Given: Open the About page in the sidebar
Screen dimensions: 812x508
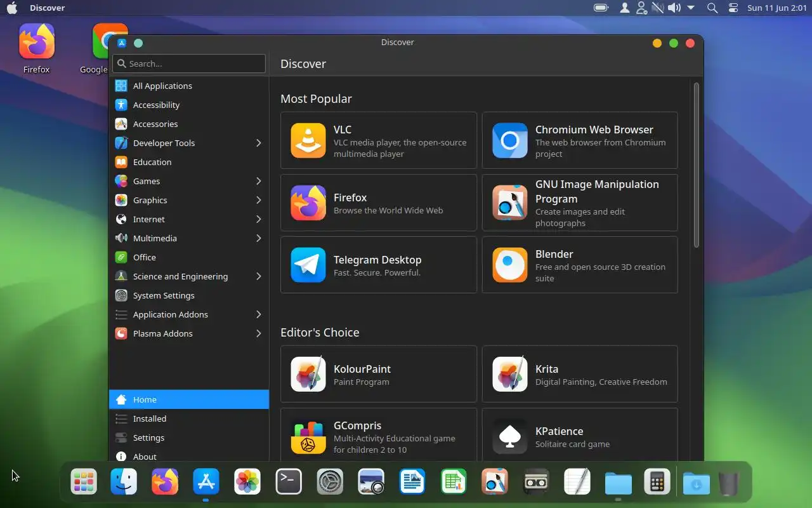Looking at the screenshot, I should pos(189,455).
